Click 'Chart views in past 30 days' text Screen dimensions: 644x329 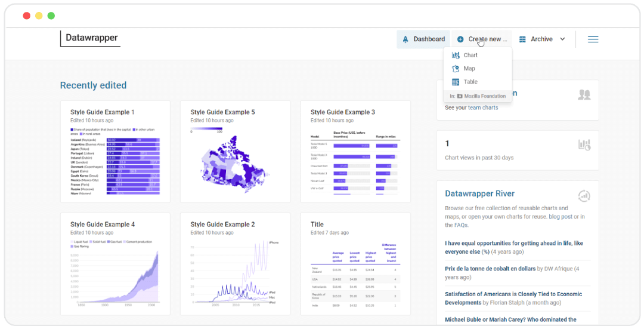click(479, 158)
